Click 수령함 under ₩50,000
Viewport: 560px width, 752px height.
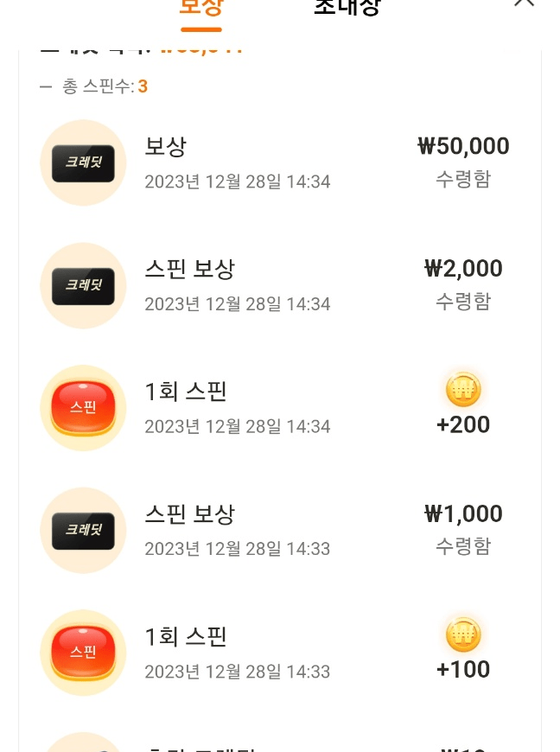(x=463, y=180)
